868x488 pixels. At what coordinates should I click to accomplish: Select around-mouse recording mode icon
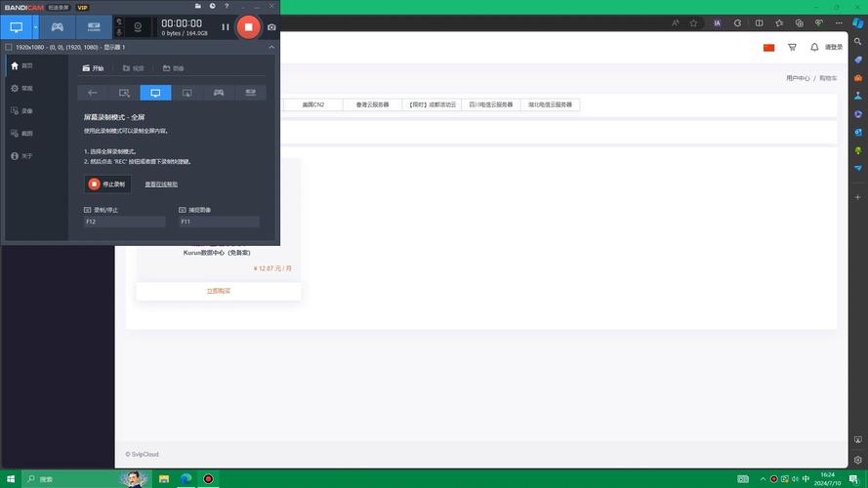[x=187, y=93]
